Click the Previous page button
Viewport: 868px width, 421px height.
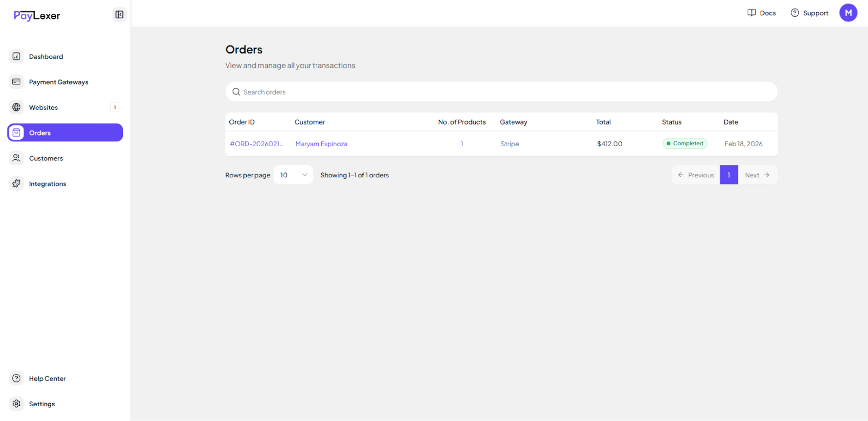696,175
